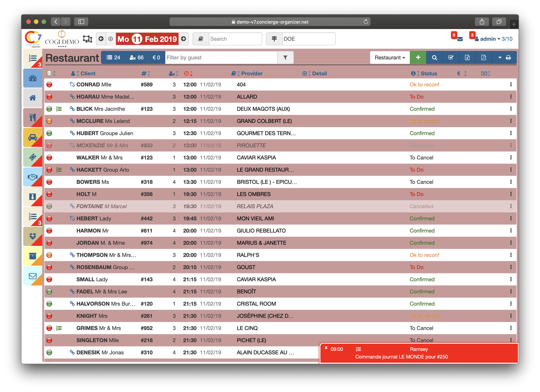Export list with the Excel file icon

point(467,57)
